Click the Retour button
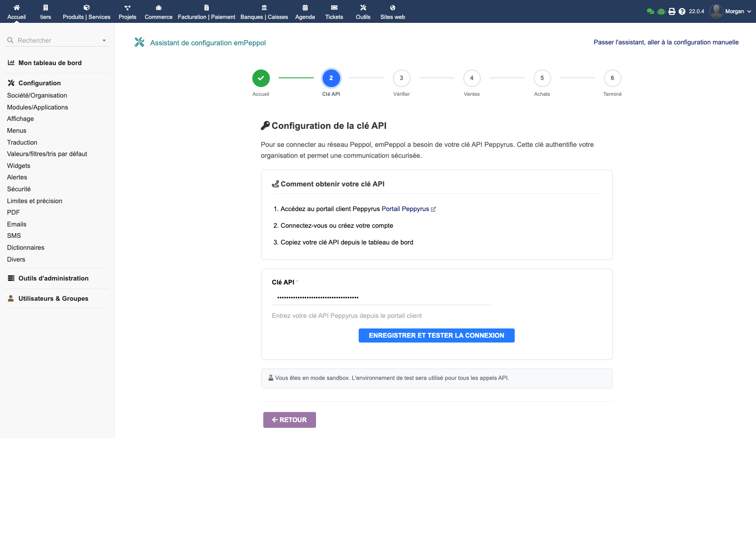This screenshot has height=536, width=756. [x=289, y=420]
